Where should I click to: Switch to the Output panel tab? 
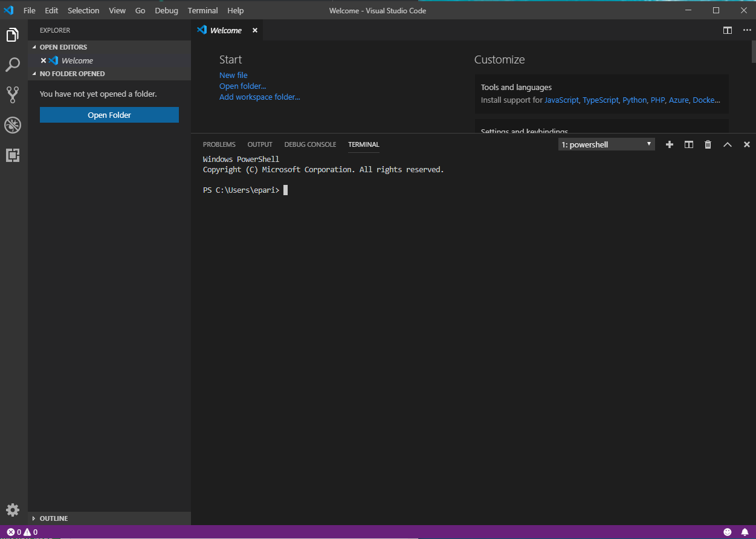[x=260, y=144]
